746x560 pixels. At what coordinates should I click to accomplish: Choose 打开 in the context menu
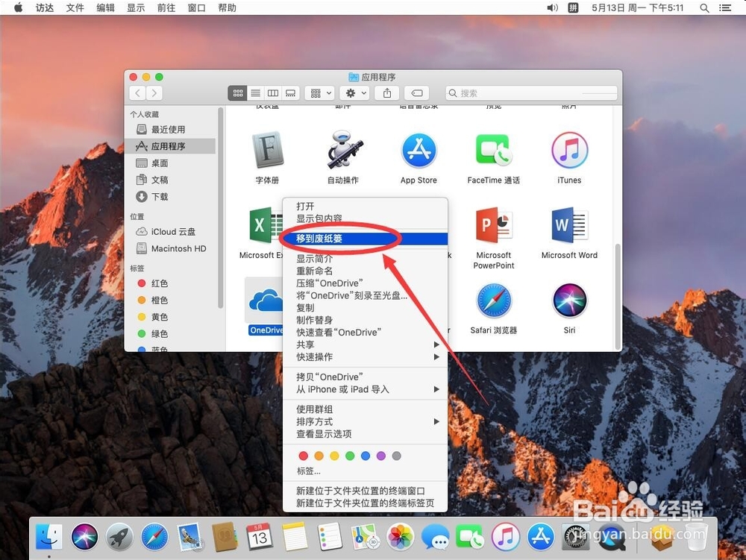click(365, 207)
